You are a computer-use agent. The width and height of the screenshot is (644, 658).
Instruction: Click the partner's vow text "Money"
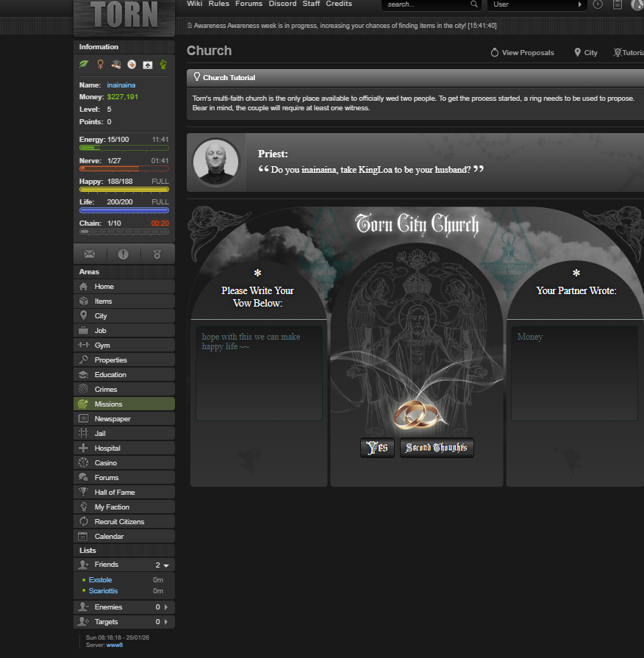(x=530, y=337)
